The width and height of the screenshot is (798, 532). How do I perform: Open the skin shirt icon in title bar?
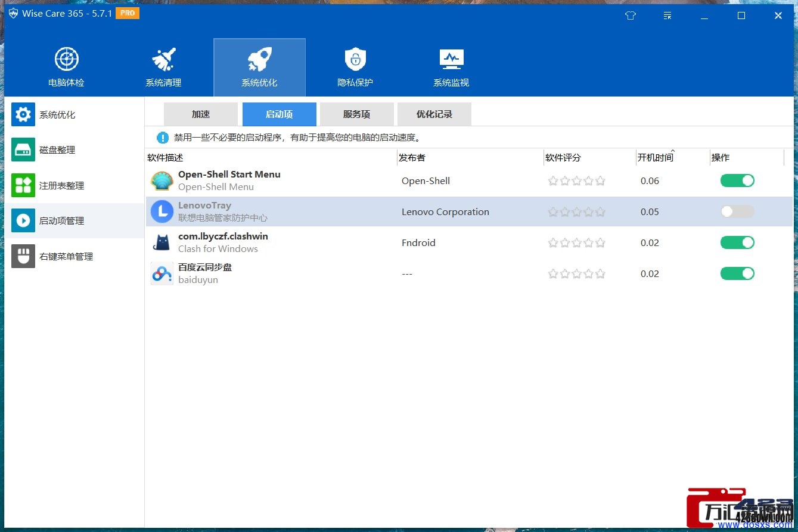click(631, 15)
